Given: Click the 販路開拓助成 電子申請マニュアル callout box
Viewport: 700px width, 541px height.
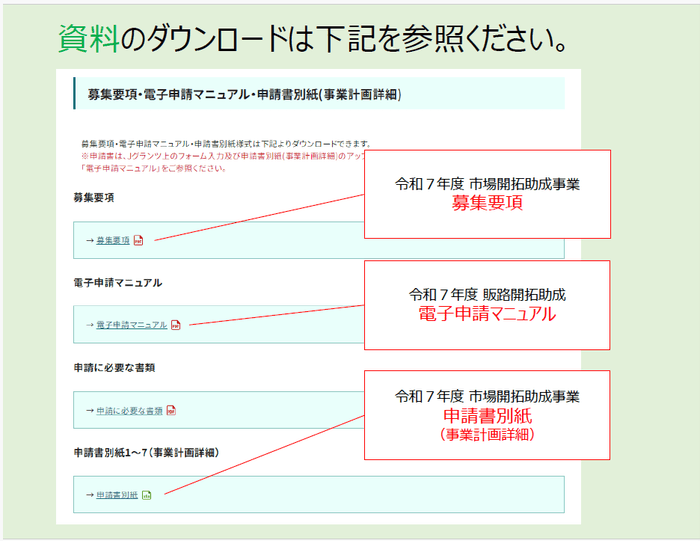Looking at the screenshot, I should click(x=487, y=305).
